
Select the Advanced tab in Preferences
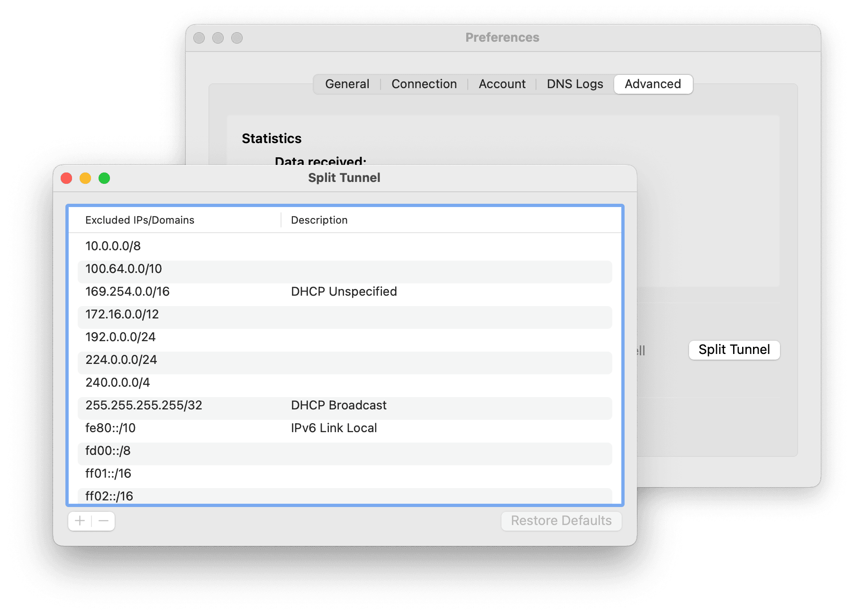coord(653,84)
